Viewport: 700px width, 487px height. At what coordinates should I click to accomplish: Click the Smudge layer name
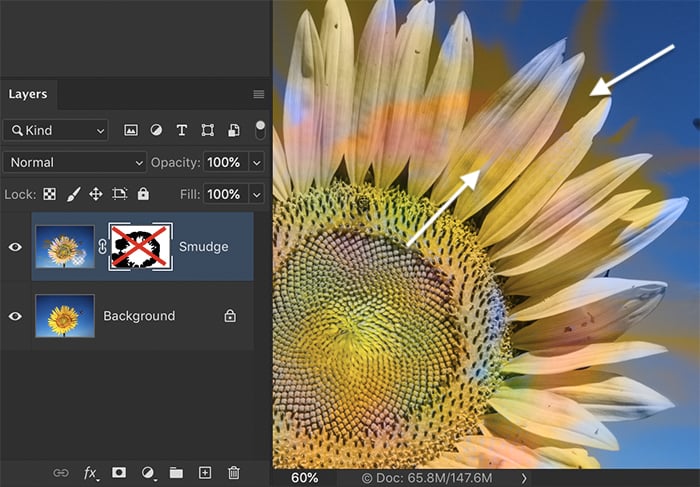[x=204, y=247]
